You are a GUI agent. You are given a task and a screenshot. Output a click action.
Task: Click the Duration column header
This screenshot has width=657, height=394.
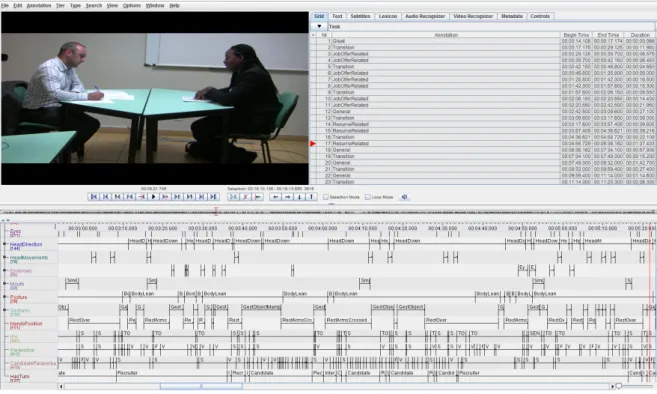point(640,35)
